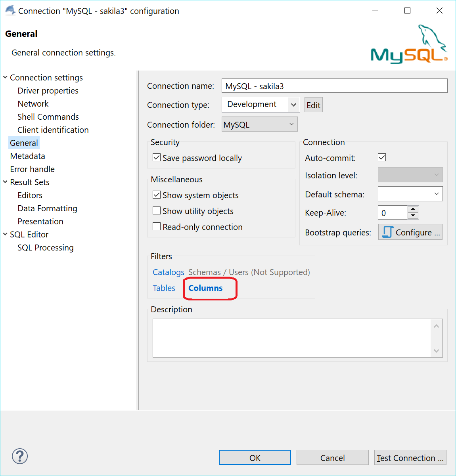This screenshot has height=476, width=456.
Task: Click the Description scrollbar up arrow
Action: tap(436, 326)
